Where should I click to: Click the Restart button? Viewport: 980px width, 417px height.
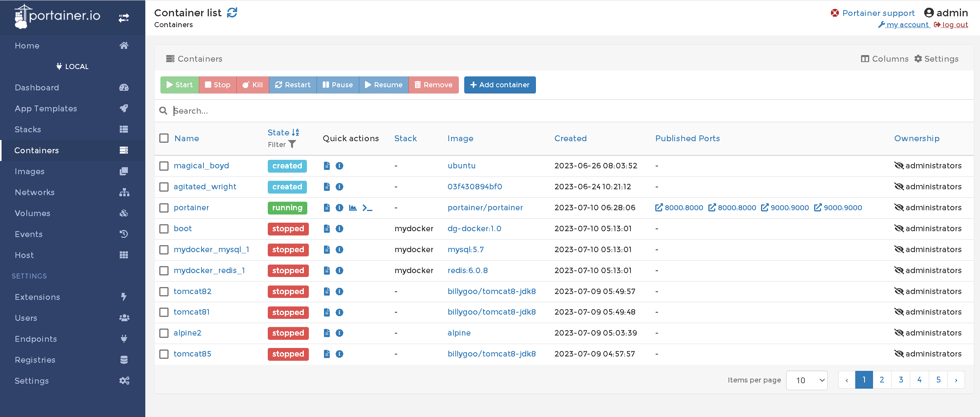[293, 85]
